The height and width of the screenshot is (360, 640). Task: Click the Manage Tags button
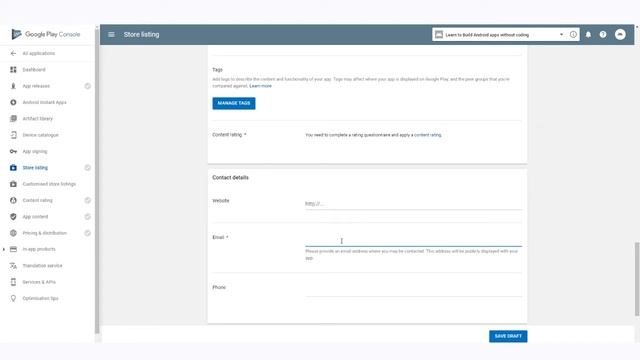tap(234, 103)
